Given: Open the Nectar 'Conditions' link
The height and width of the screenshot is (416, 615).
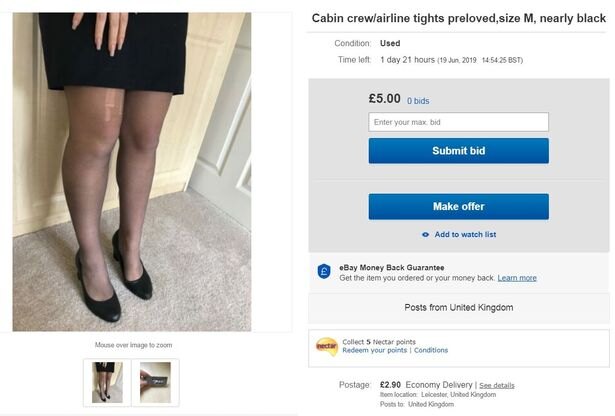Looking at the screenshot, I should pos(431,350).
